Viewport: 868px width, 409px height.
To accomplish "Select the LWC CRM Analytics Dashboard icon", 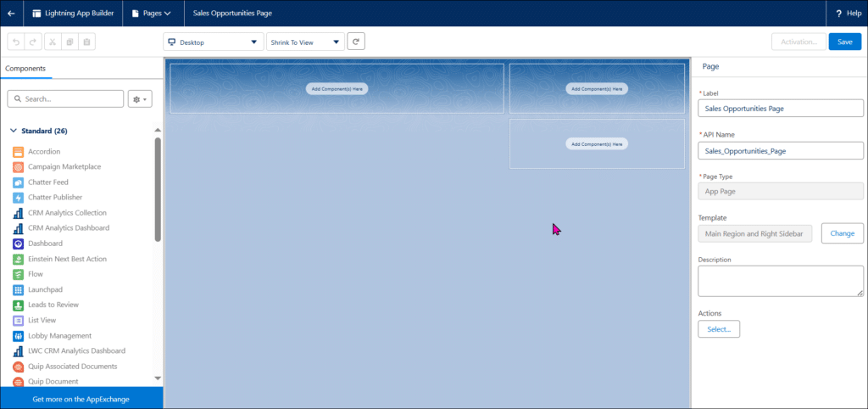I will pos(19,350).
